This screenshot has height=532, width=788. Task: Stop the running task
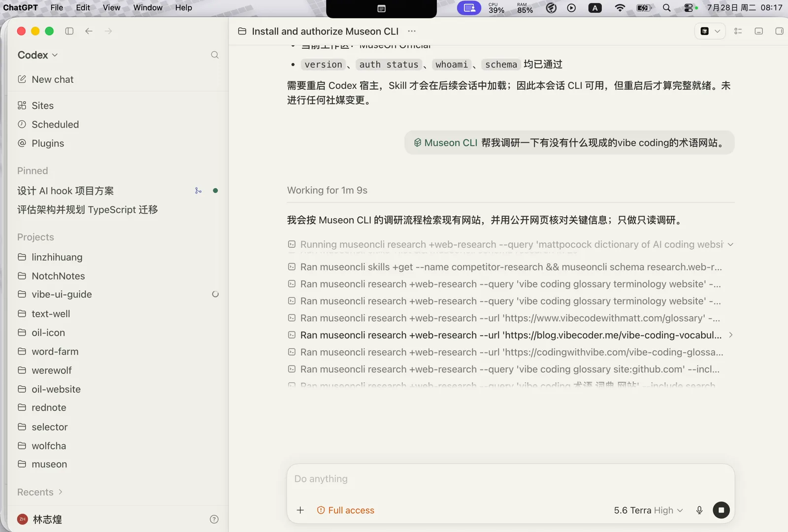tap(722, 510)
